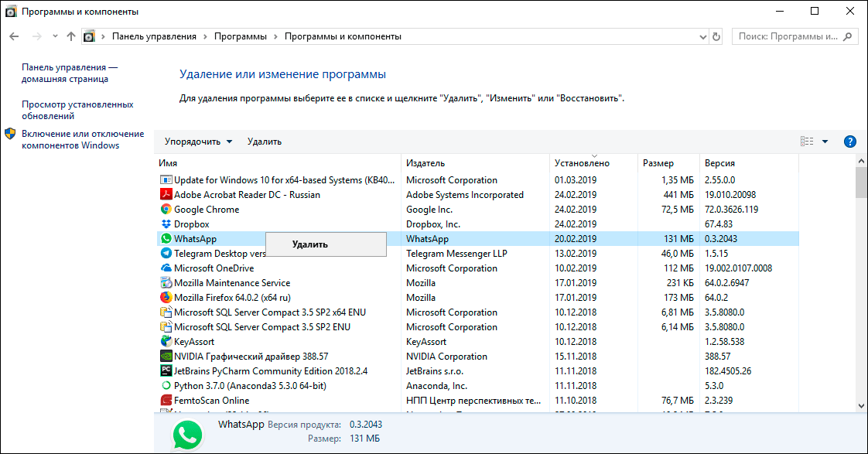Click the NVIDIA driver icon
Screen dimensions: 868x454
(166, 356)
